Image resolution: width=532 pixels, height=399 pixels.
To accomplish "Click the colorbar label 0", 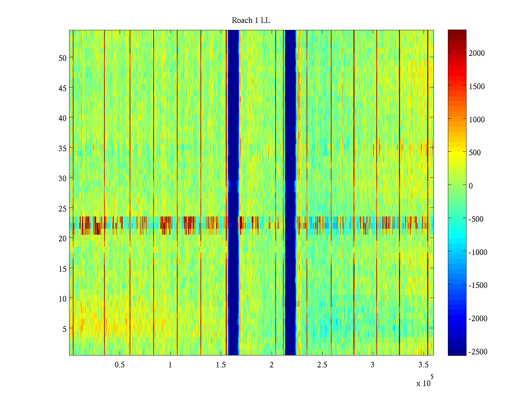I will tap(470, 186).
